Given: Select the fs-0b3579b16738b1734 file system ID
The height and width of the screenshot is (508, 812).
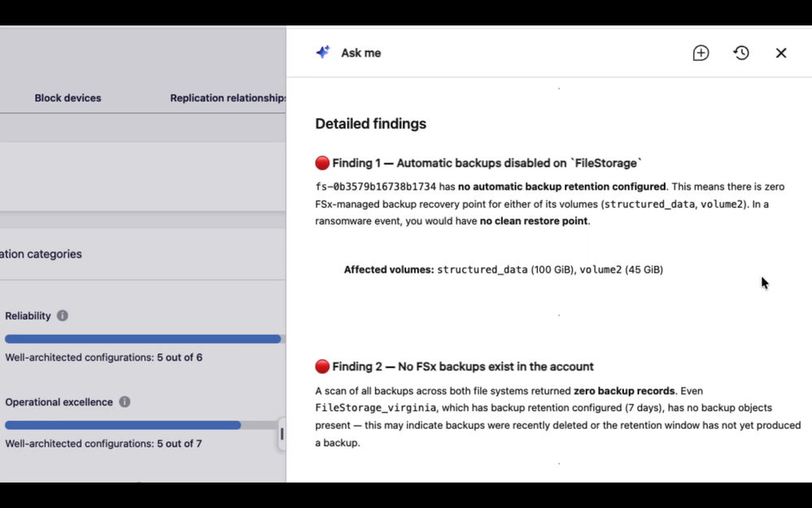Looking at the screenshot, I should coord(375,186).
